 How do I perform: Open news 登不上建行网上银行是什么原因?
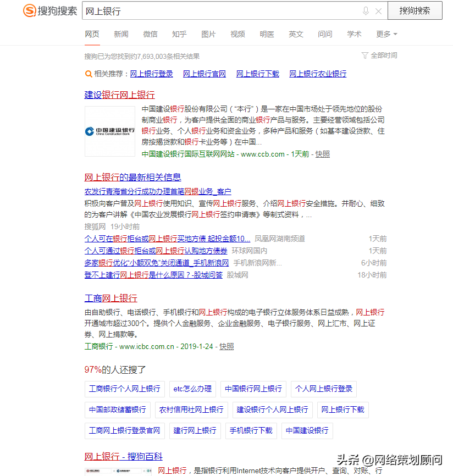coord(153,275)
